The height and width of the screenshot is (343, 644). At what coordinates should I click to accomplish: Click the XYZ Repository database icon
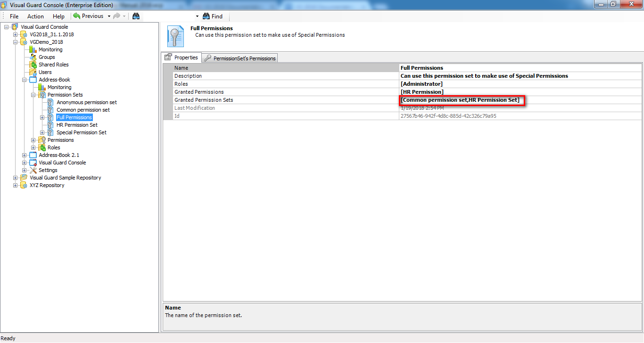pyautogui.click(x=24, y=185)
